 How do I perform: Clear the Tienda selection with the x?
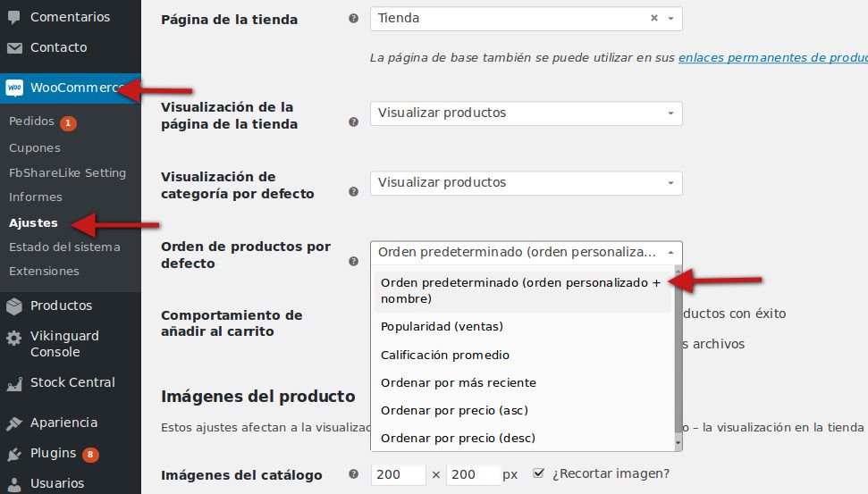coord(653,18)
